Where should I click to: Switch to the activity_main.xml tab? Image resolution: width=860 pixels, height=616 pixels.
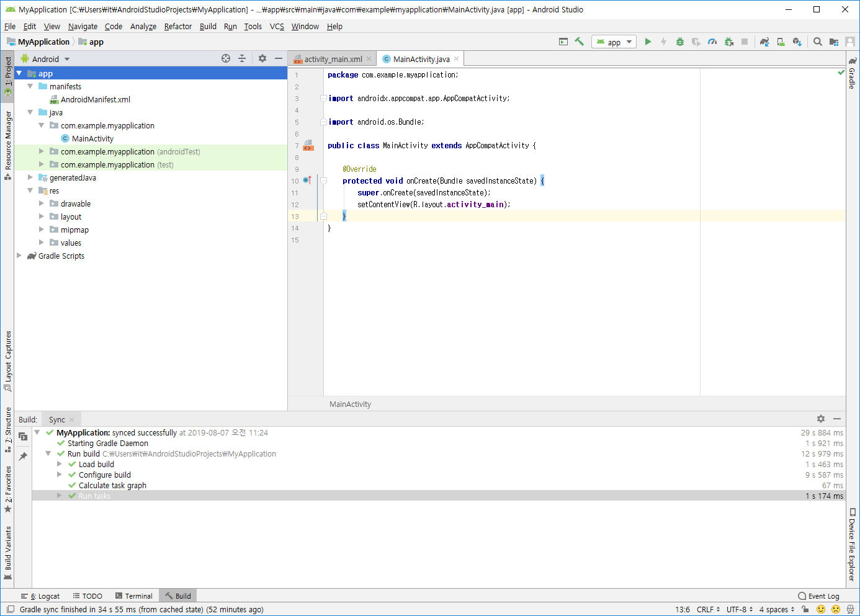click(x=333, y=59)
